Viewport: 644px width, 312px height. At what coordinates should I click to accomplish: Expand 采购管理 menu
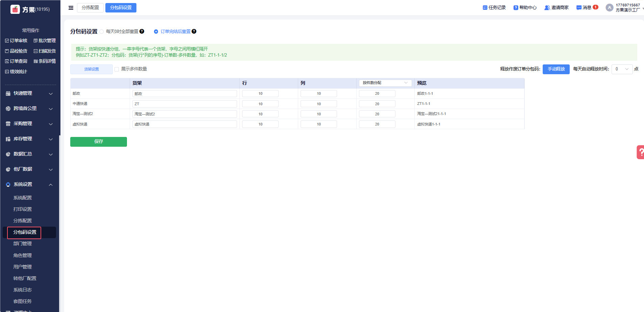click(x=30, y=124)
